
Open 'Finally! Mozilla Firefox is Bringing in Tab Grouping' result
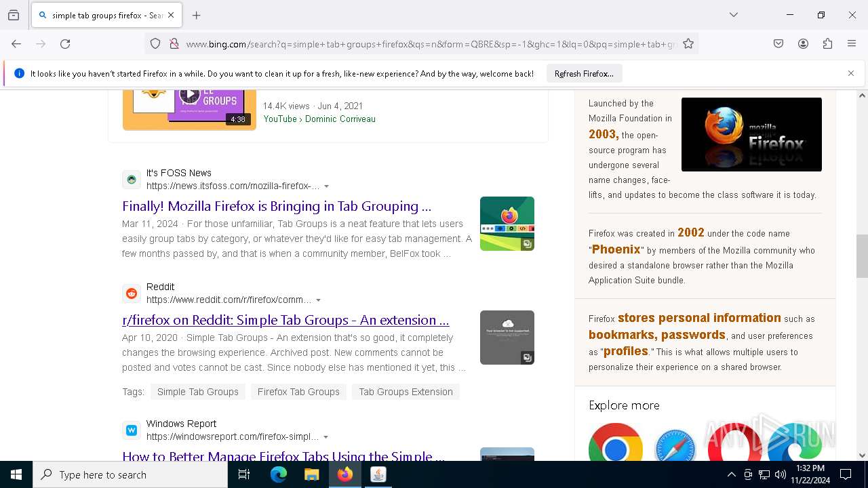(277, 206)
